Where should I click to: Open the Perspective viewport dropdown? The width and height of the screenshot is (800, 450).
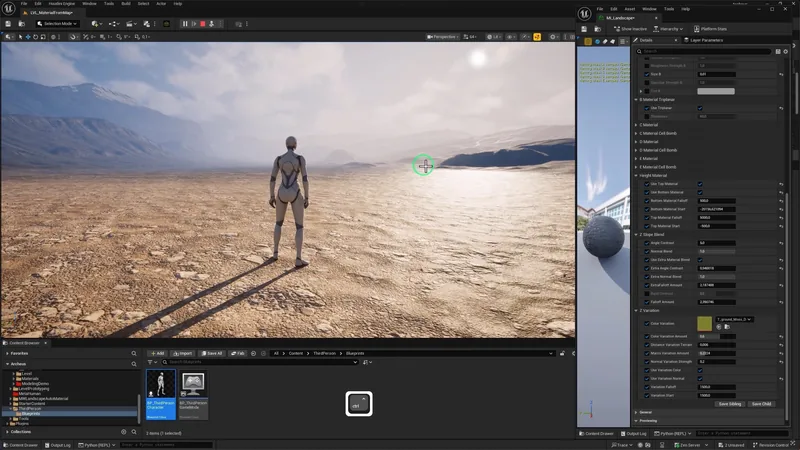pos(442,37)
